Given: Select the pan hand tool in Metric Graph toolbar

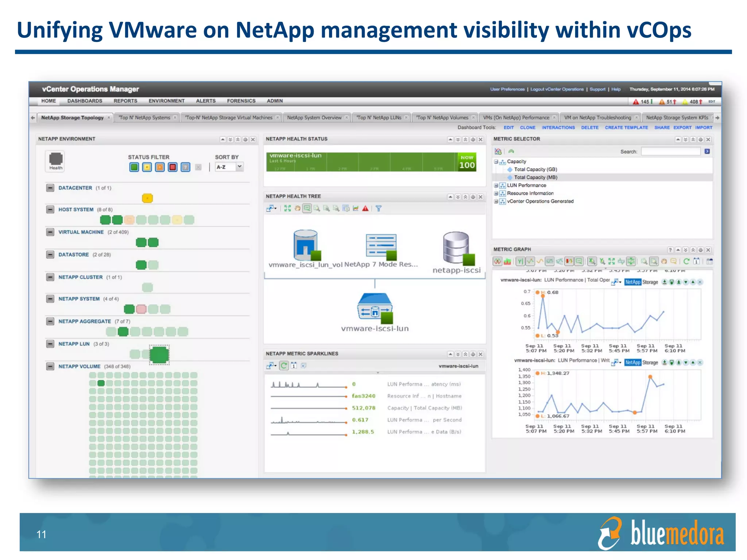Looking at the screenshot, I should click(x=664, y=261).
